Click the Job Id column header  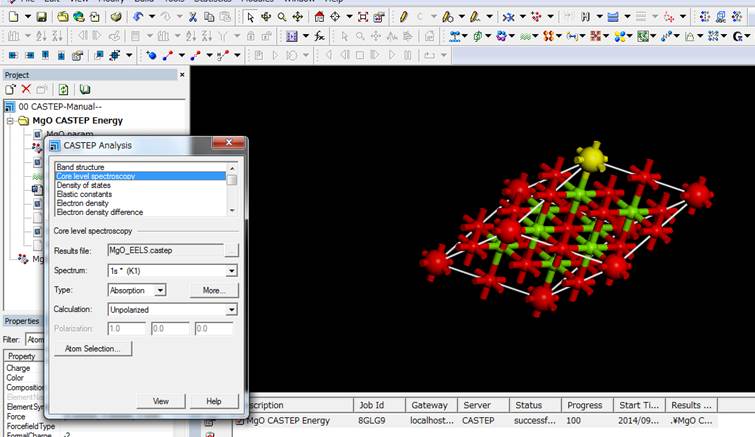click(379, 405)
